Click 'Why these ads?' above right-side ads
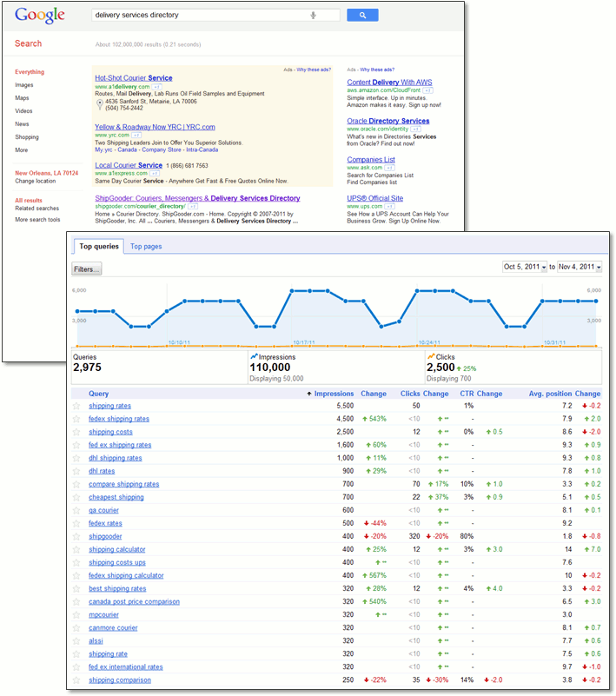 pos(377,70)
